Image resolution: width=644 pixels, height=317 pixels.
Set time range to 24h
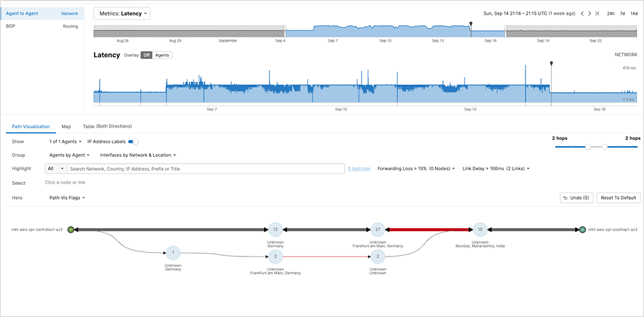click(x=611, y=14)
